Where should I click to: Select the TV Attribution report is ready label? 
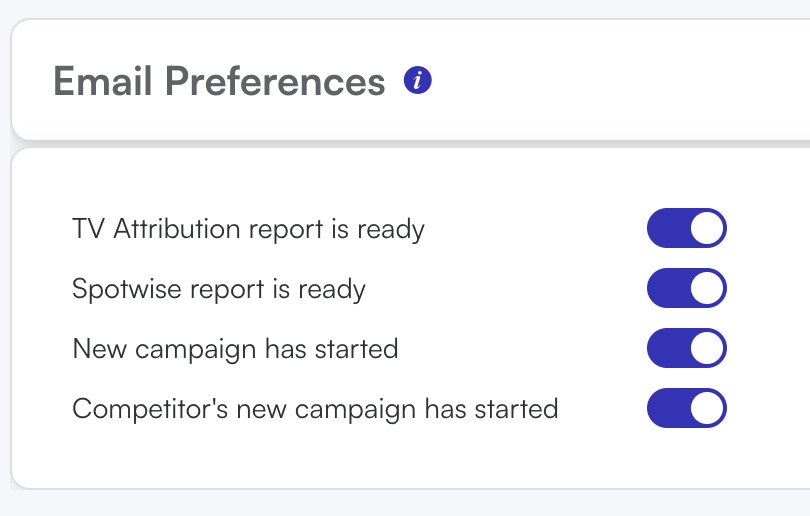pyautogui.click(x=248, y=229)
